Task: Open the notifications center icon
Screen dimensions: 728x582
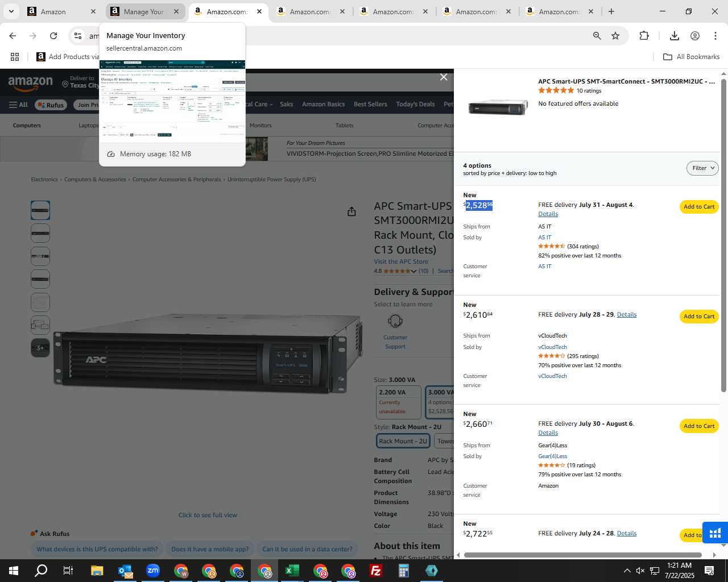Action: click(709, 571)
